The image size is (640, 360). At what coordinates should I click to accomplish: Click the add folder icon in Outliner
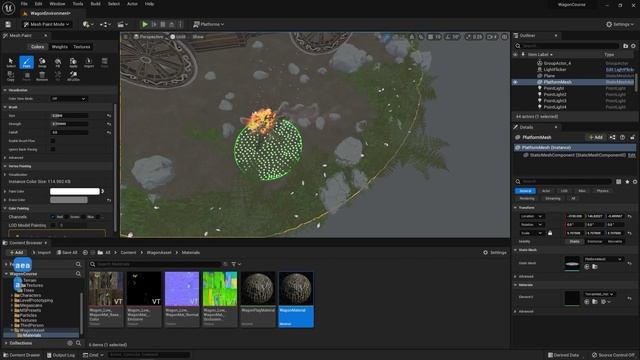point(625,46)
